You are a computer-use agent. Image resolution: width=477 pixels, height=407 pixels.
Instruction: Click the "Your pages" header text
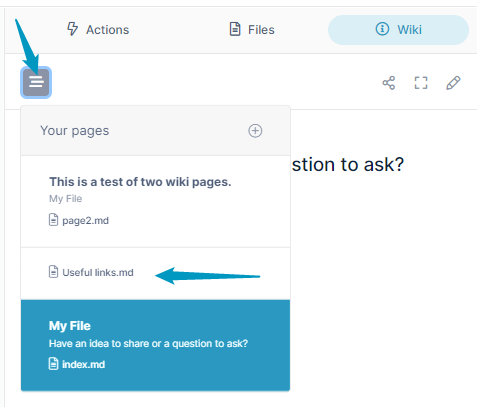tap(75, 131)
